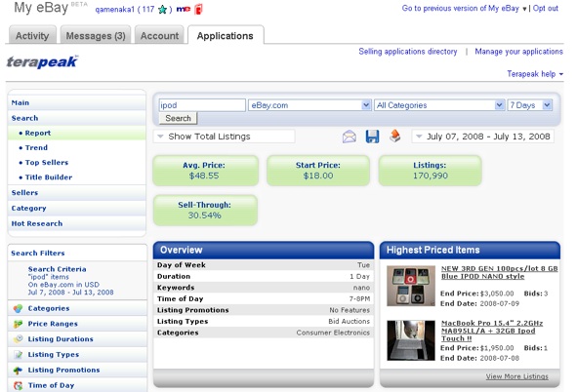
Task: Open the Hot Research menu item
Action: coord(77,223)
